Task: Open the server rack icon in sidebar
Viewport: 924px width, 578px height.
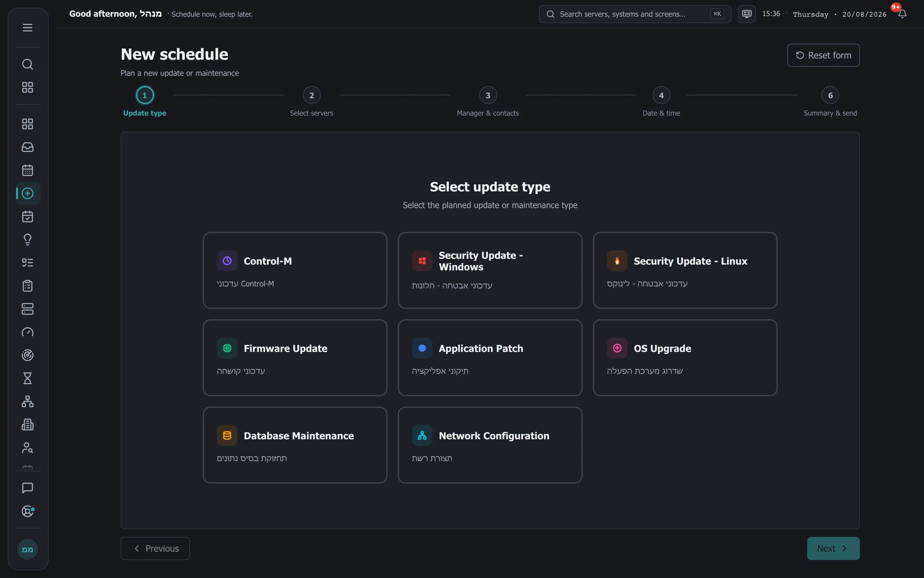Action: 28,309
